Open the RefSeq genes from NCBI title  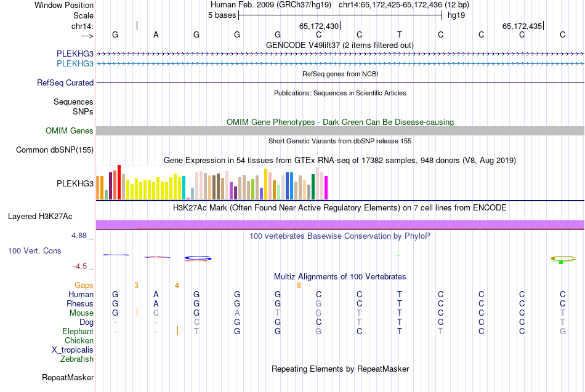(x=340, y=74)
